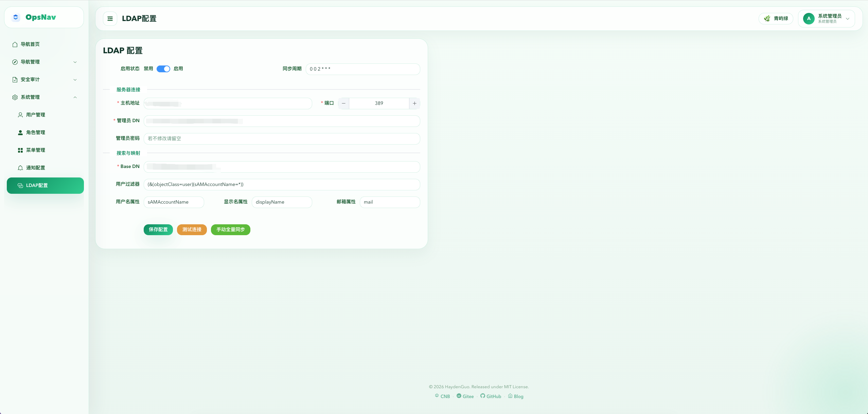Toggle the LDAP 启用状态 switch
Screen dimensions: 868x414
(x=163, y=69)
